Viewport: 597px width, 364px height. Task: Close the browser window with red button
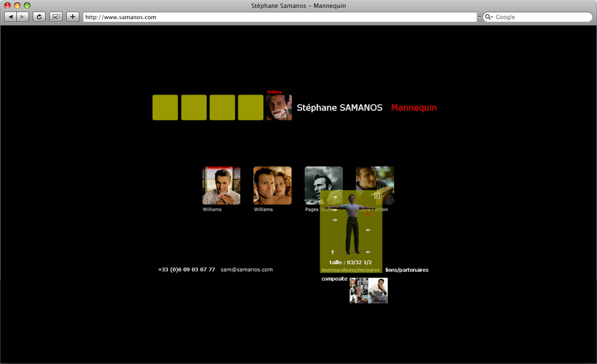click(x=7, y=6)
